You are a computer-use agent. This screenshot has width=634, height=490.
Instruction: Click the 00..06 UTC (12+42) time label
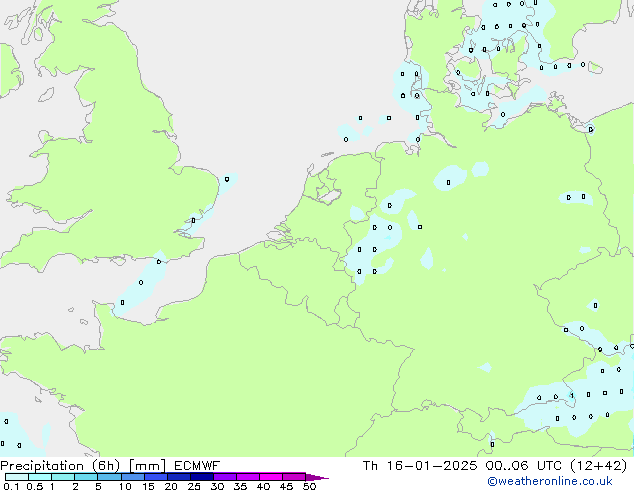click(x=557, y=465)
